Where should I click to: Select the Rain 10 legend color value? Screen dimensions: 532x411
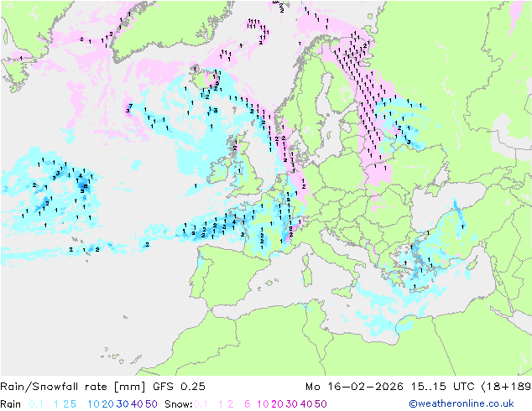pos(94,404)
